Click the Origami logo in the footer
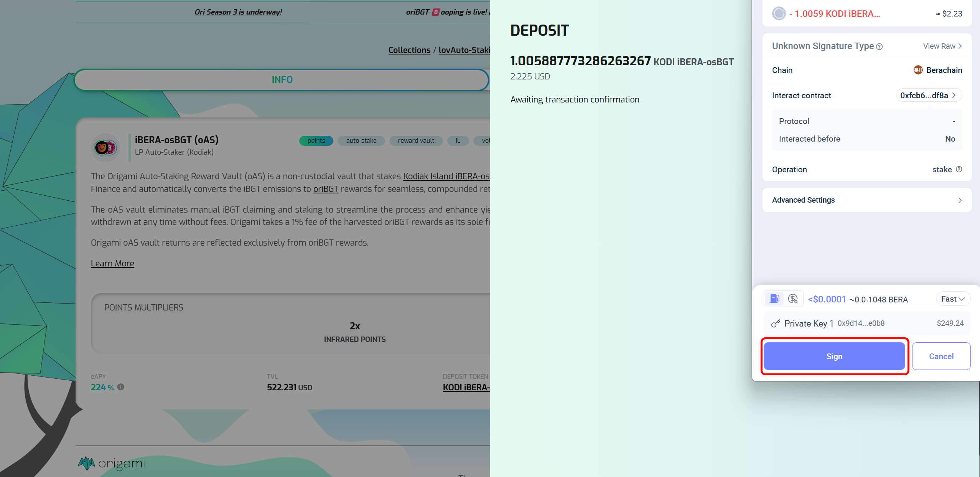This screenshot has width=980, height=477. tap(112, 463)
